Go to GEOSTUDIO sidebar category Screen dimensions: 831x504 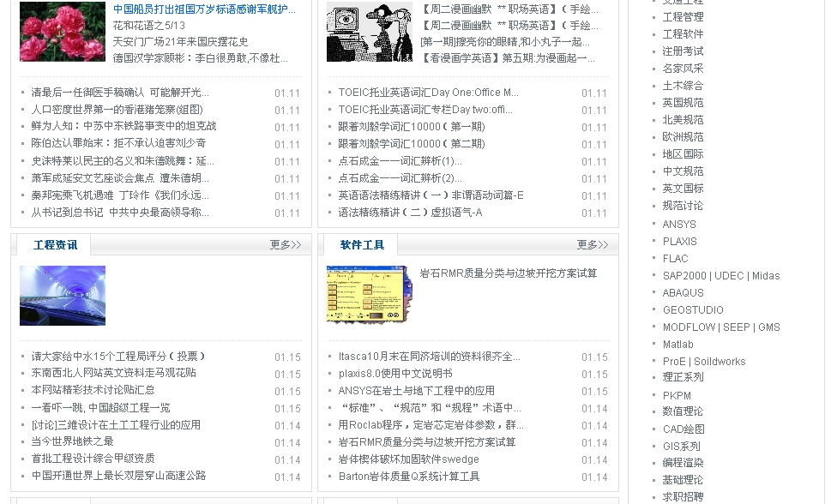[693, 310]
